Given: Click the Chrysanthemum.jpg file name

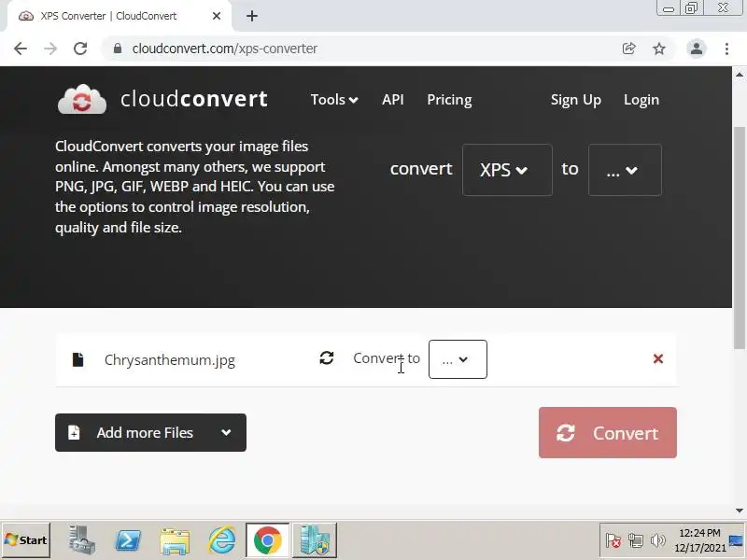Looking at the screenshot, I should 170,360.
